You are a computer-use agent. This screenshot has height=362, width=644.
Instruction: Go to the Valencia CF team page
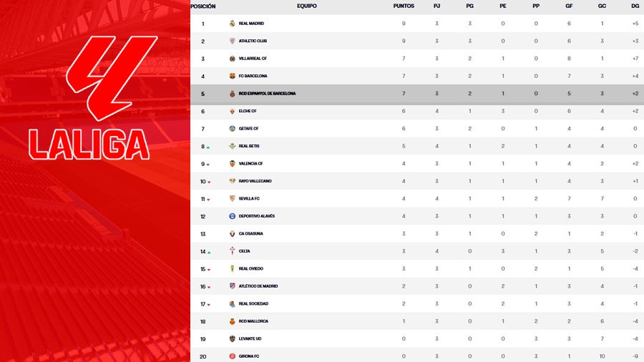[250, 164]
